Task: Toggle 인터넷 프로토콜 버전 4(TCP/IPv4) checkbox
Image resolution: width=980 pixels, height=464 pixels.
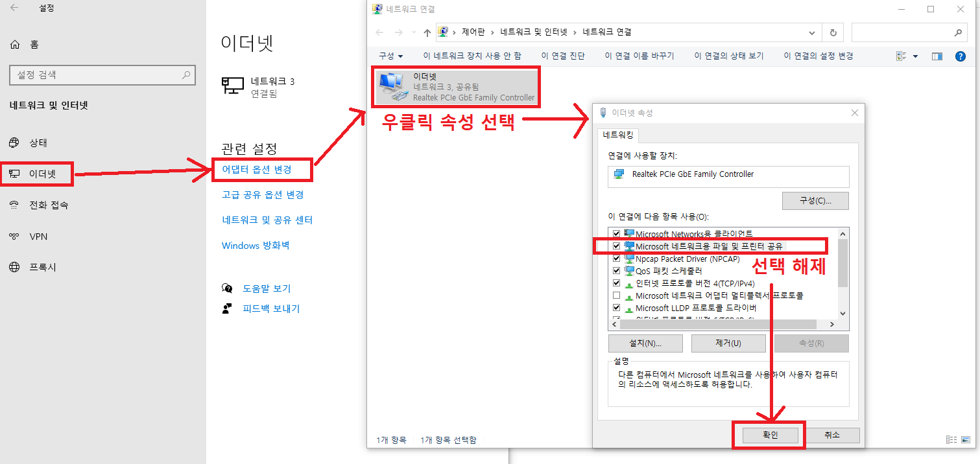Action: click(x=616, y=283)
